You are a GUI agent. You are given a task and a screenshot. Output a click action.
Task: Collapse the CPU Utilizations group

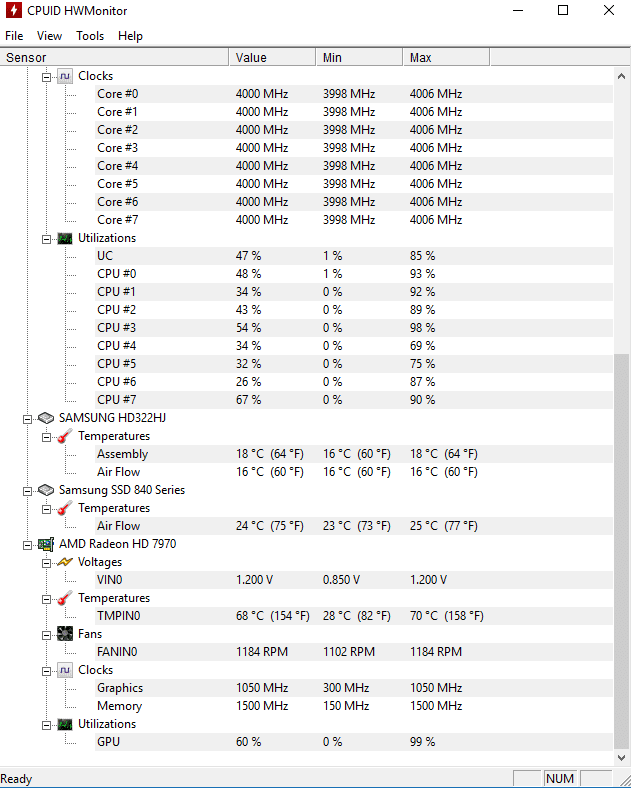click(47, 239)
